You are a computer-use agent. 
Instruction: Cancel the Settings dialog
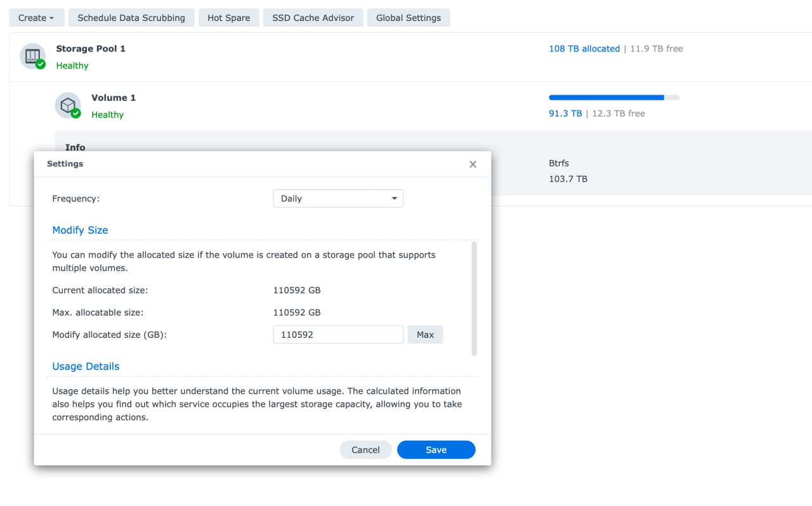point(365,449)
